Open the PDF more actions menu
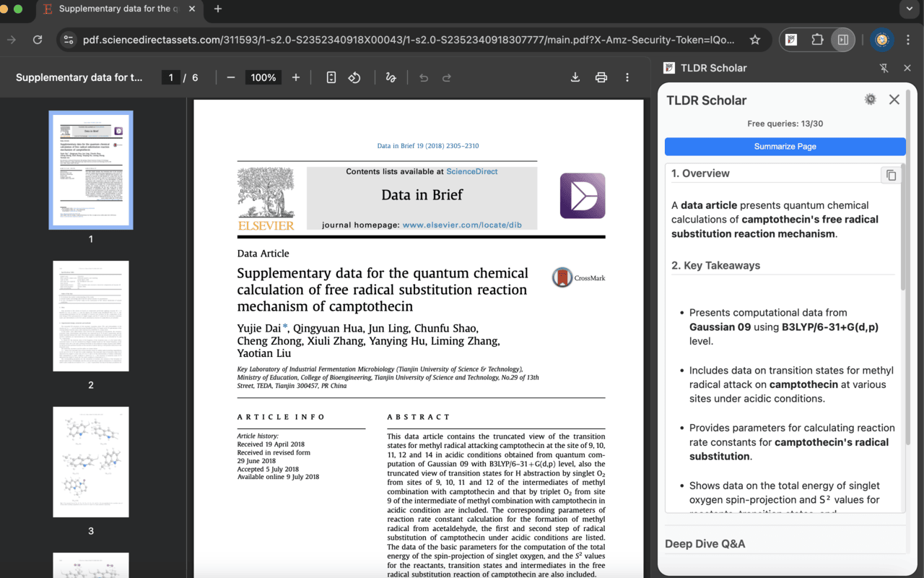The height and width of the screenshot is (578, 924). [627, 77]
